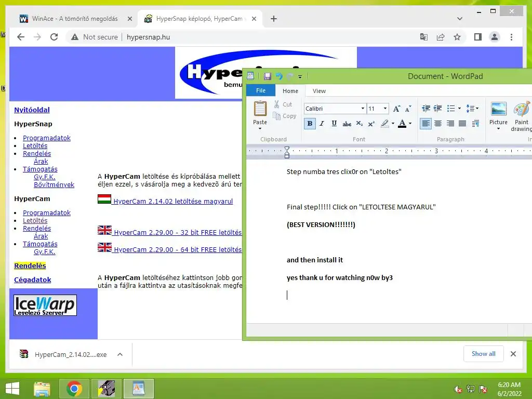
Task: Click the bullet list icon in WordPad
Action: (x=450, y=109)
